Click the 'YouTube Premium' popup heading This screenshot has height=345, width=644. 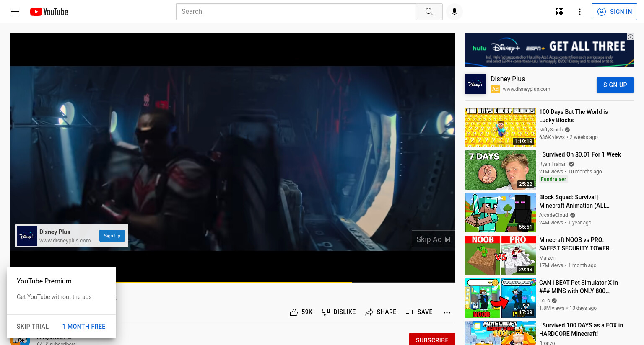[44, 281]
